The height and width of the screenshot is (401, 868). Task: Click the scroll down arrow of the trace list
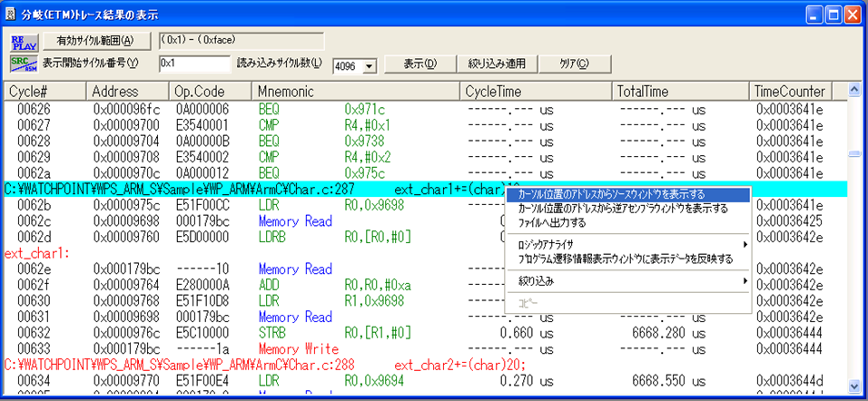[853, 385]
